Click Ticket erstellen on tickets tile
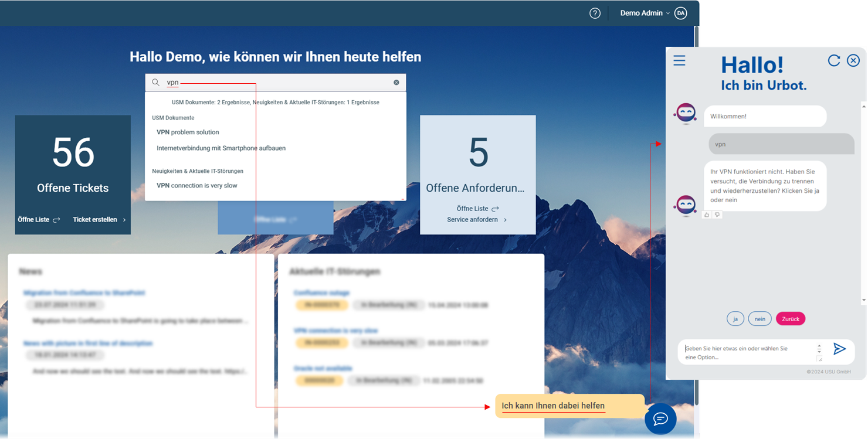868x439 pixels. click(x=99, y=220)
